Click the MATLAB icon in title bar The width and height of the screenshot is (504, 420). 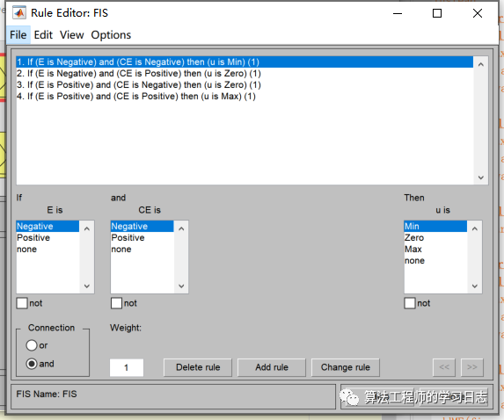(19, 13)
